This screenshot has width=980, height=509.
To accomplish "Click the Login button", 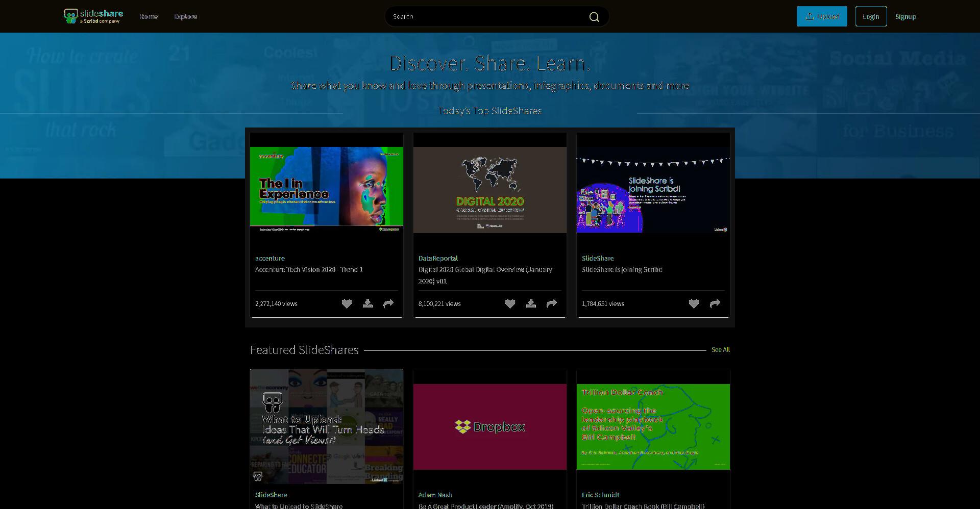I will coord(871,16).
